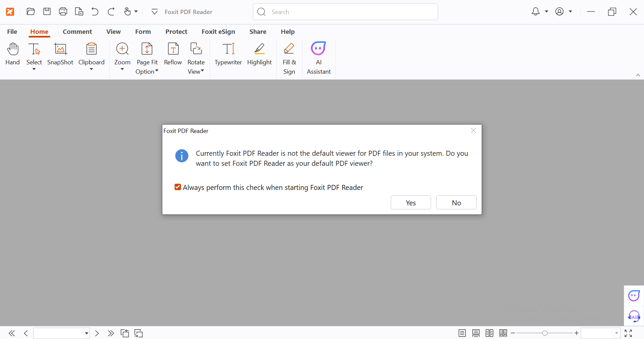Expand the Clipboard dropdown arrow

point(91,69)
